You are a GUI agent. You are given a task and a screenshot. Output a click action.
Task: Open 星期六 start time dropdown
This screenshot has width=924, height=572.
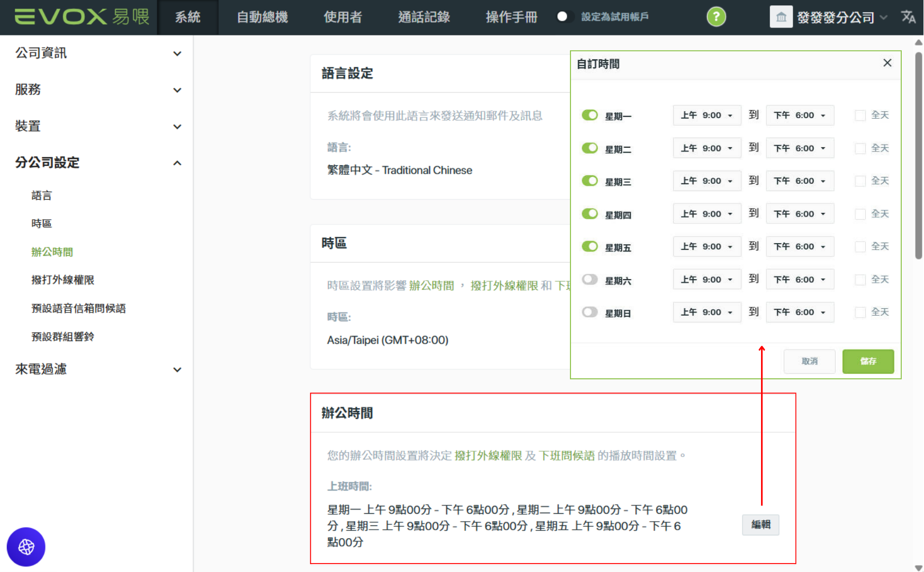pos(707,279)
